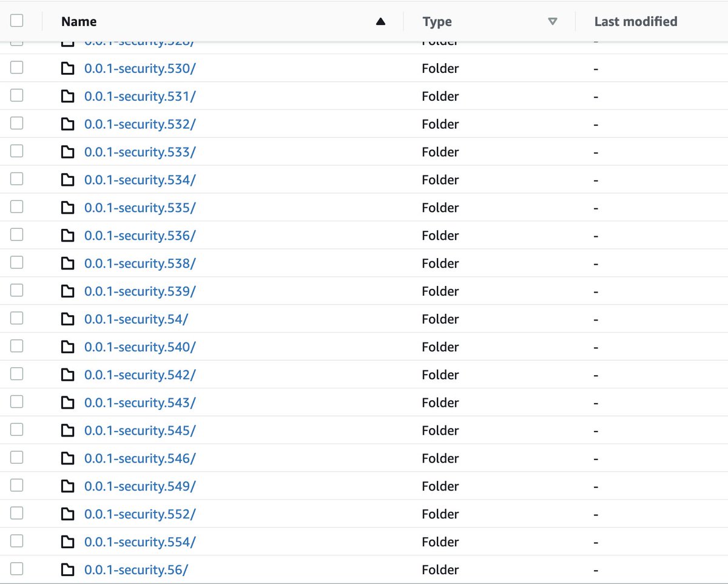The width and height of the screenshot is (728, 584).
Task: Open the 0.0.1-security.552/ folder link
Action: click(x=140, y=514)
